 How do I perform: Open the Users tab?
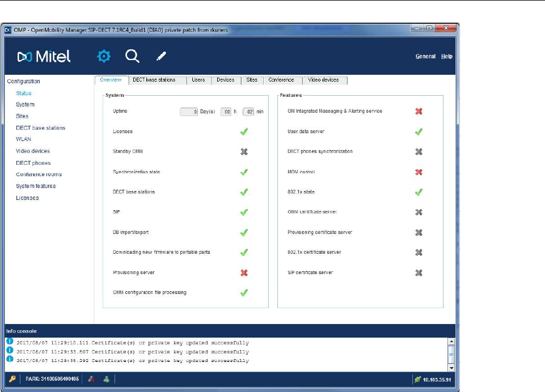click(x=199, y=80)
